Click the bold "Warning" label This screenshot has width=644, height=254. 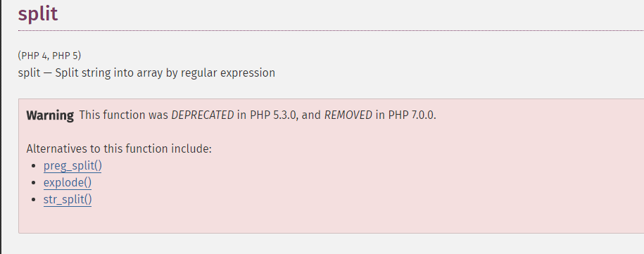point(50,115)
